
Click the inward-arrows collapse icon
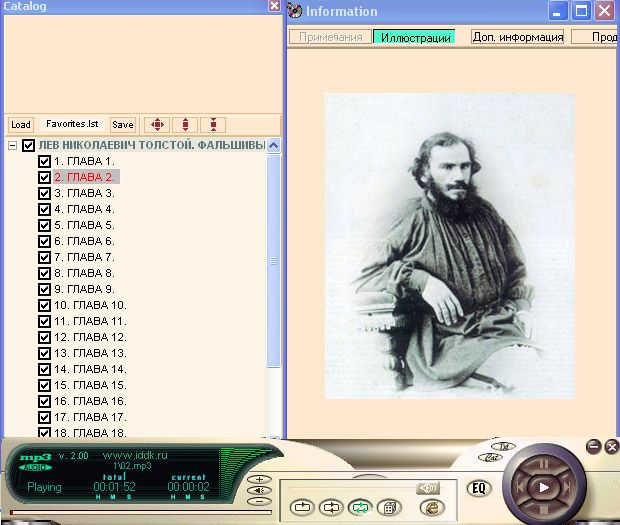click(x=213, y=125)
